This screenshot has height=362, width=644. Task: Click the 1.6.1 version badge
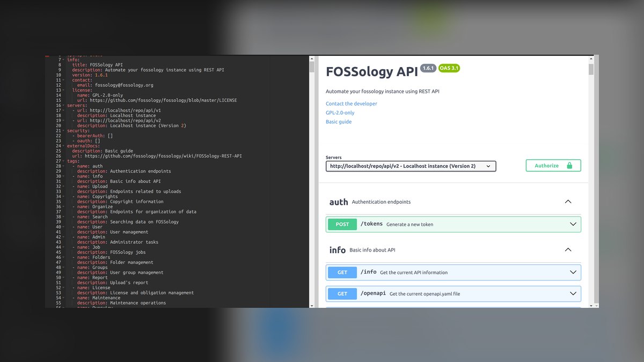(x=428, y=68)
